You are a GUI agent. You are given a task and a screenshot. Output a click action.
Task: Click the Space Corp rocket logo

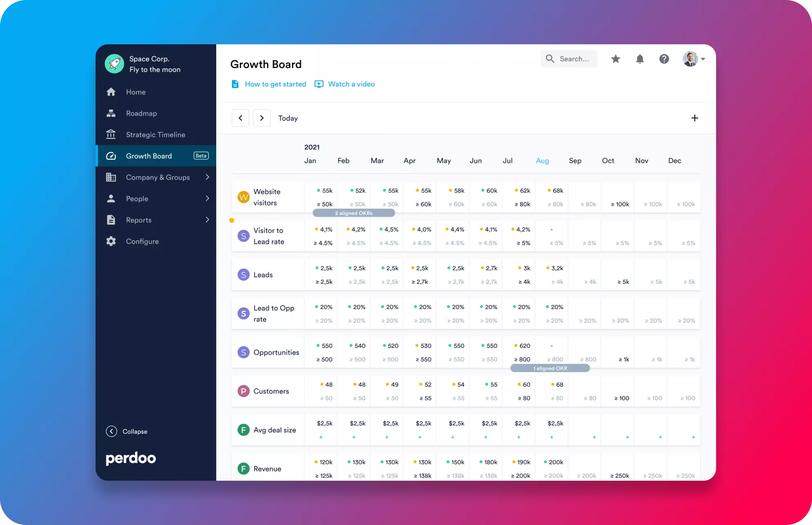tap(114, 64)
